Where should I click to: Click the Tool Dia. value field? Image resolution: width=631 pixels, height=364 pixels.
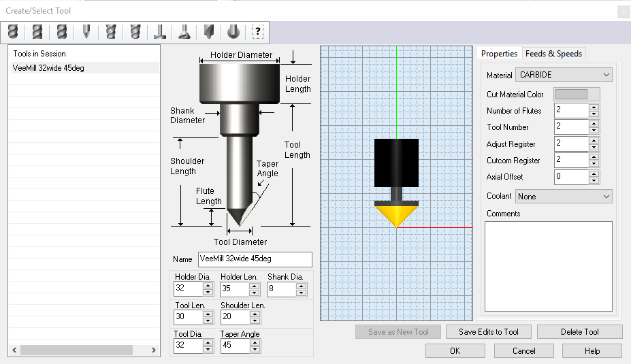click(189, 346)
